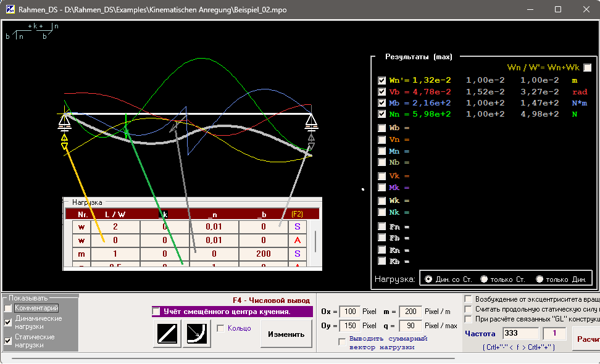The image size is (600, 364).
Task: Check the Учёт смещённого центра кучения option
Action: coord(157,312)
